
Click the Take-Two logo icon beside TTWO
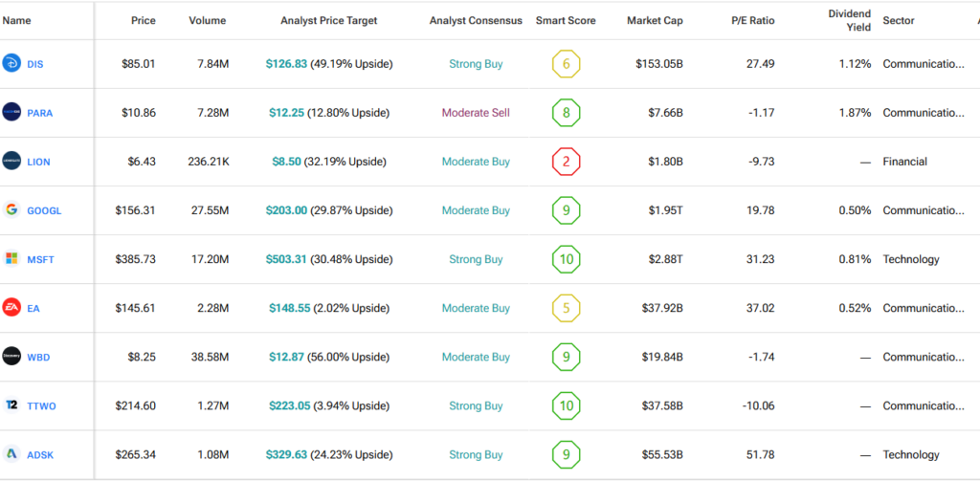[x=11, y=405]
